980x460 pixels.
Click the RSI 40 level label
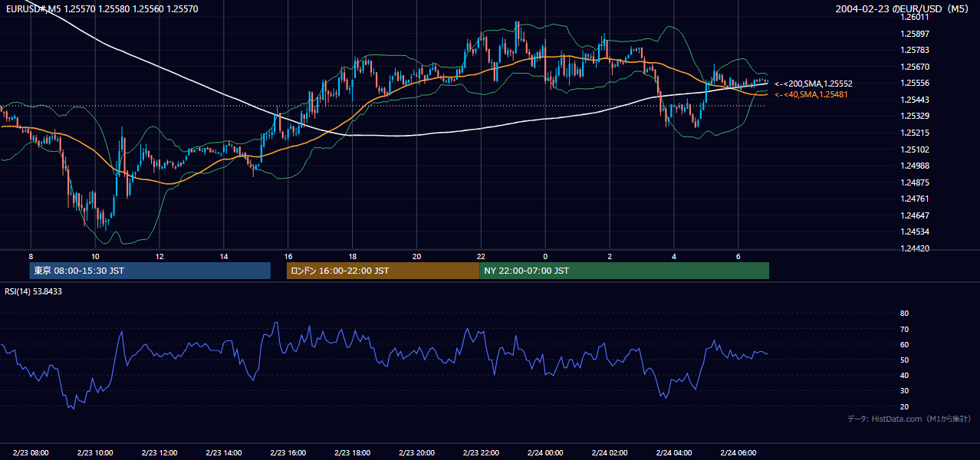point(904,375)
